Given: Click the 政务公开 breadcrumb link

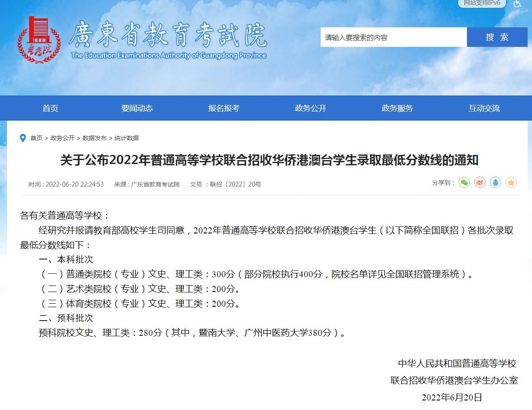Looking at the screenshot, I should pyautogui.click(x=62, y=138).
